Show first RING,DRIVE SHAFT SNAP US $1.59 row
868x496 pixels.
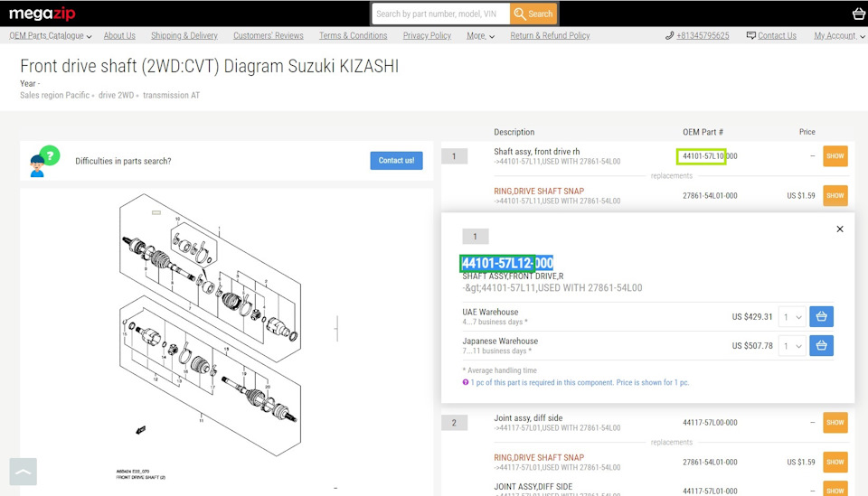click(x=835, y=196)
